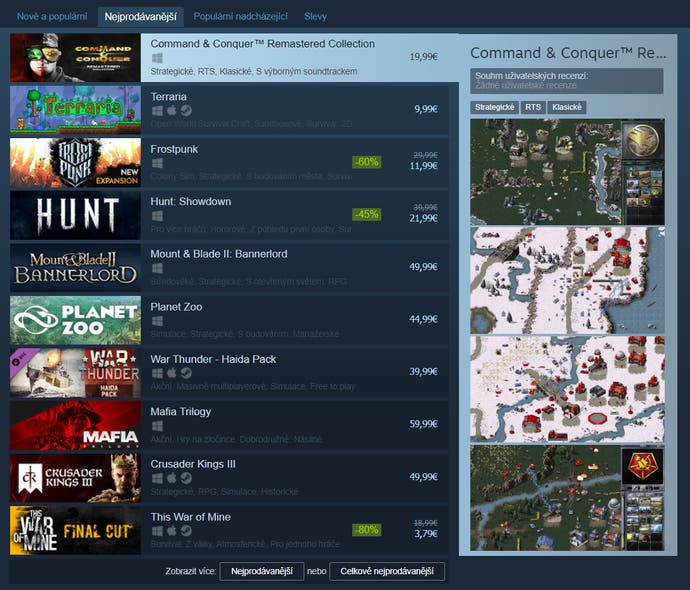This screenshot has height=590, width=690.
Task: View the third preview screenshot with red base
Action: (x=567, y=389)
